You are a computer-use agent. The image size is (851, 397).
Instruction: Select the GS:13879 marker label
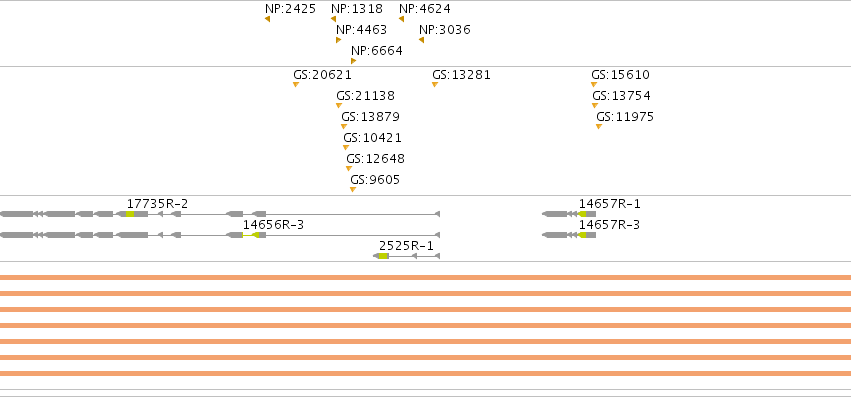click(371, 117)
